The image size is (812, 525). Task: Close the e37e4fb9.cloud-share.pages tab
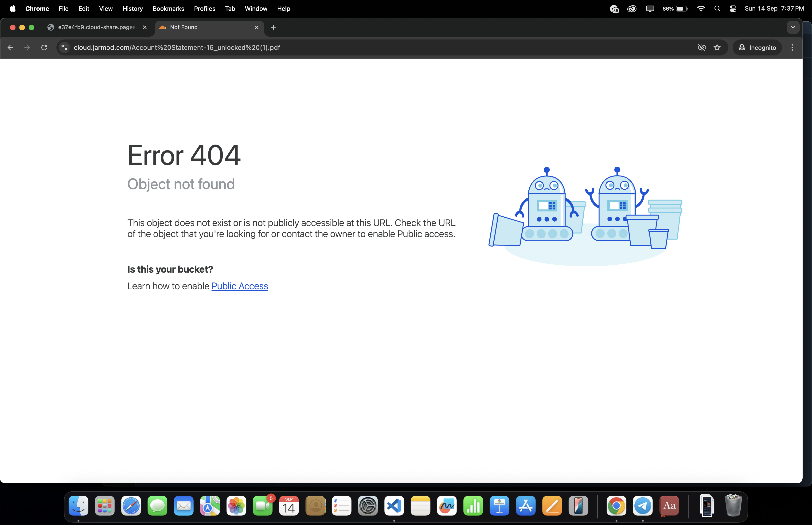144,27
